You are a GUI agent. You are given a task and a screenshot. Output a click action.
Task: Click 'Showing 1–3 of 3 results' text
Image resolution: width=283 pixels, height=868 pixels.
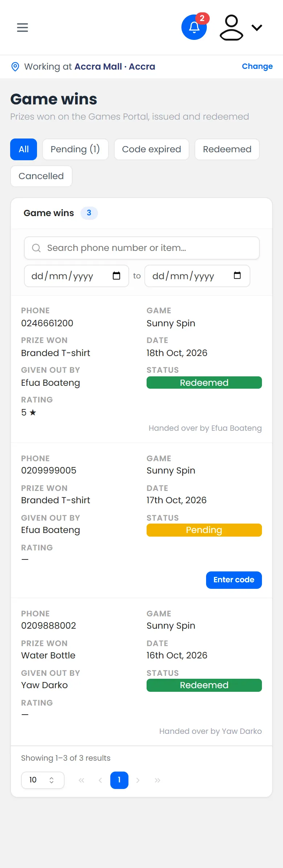[66, 758]
